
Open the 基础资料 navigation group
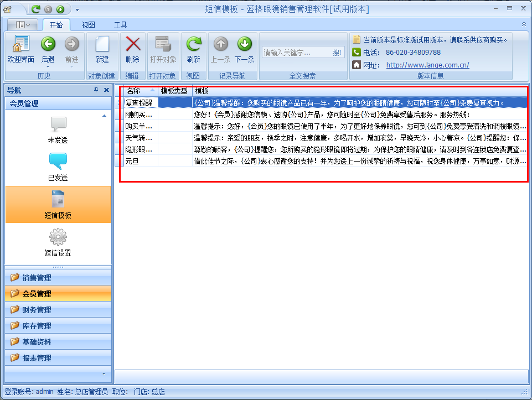(x=58, y=342)
